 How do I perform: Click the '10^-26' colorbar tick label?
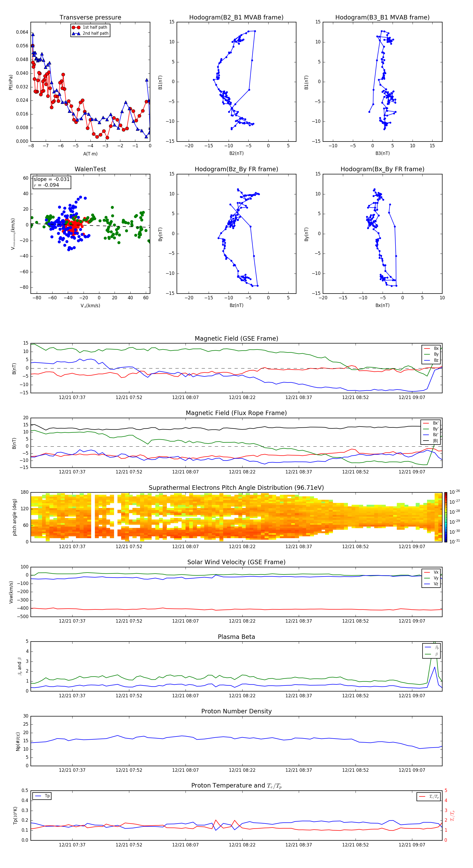455,492
